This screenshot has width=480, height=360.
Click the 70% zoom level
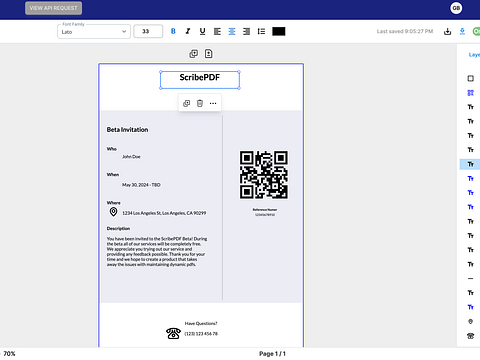[9, 354]
